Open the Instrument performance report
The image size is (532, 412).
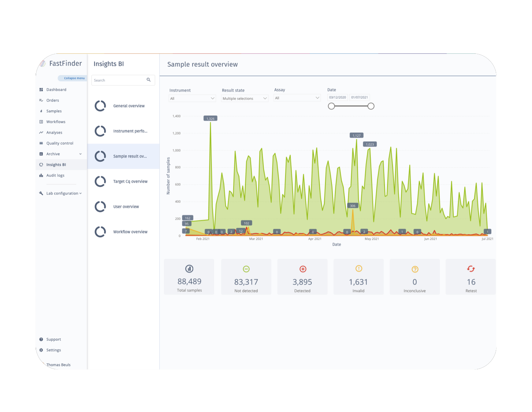(123, 131)
